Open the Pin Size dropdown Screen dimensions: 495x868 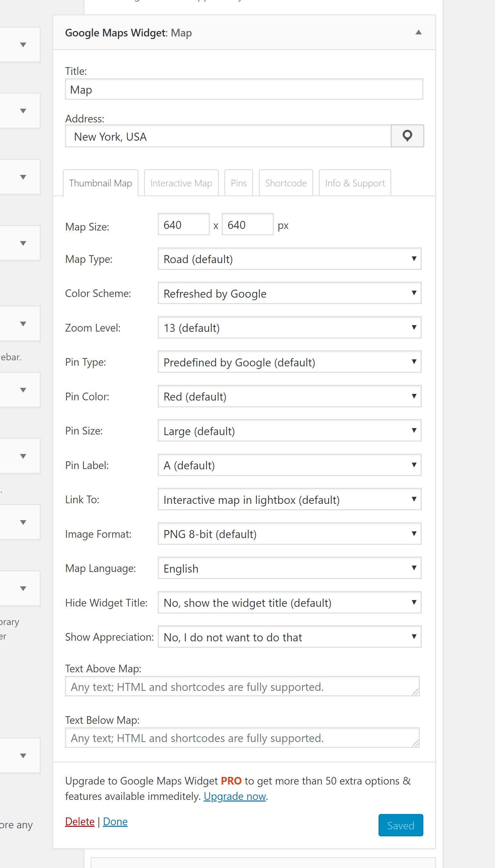click(x=290, y=431)
